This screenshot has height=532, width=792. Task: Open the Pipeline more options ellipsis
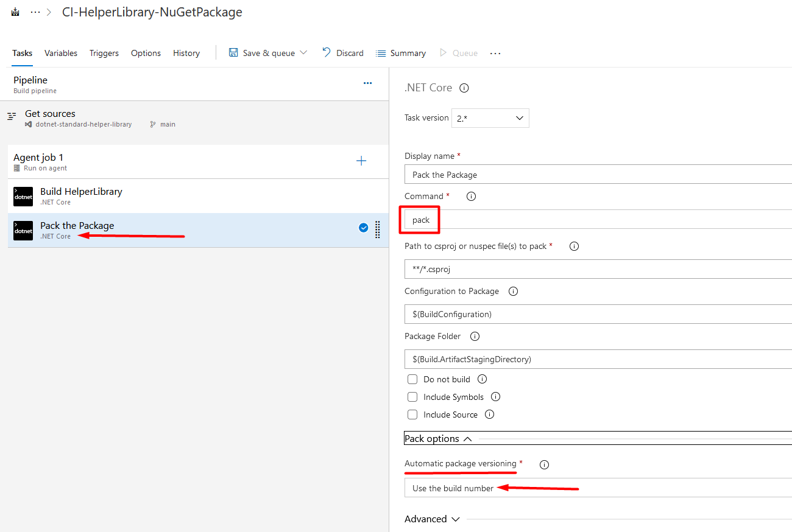[x=367, y=83]
